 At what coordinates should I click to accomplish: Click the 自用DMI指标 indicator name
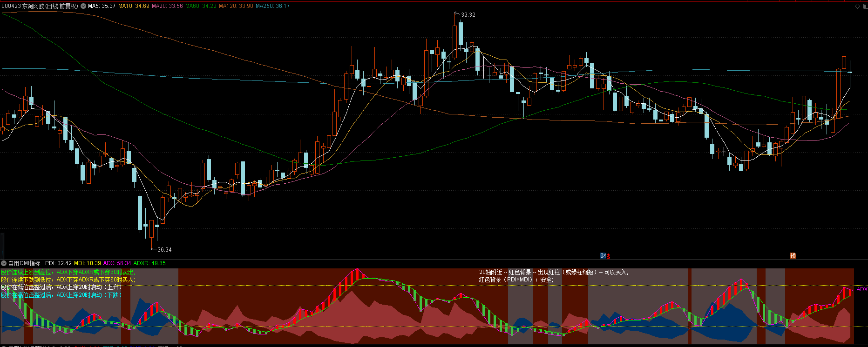[x=24, y=263]
